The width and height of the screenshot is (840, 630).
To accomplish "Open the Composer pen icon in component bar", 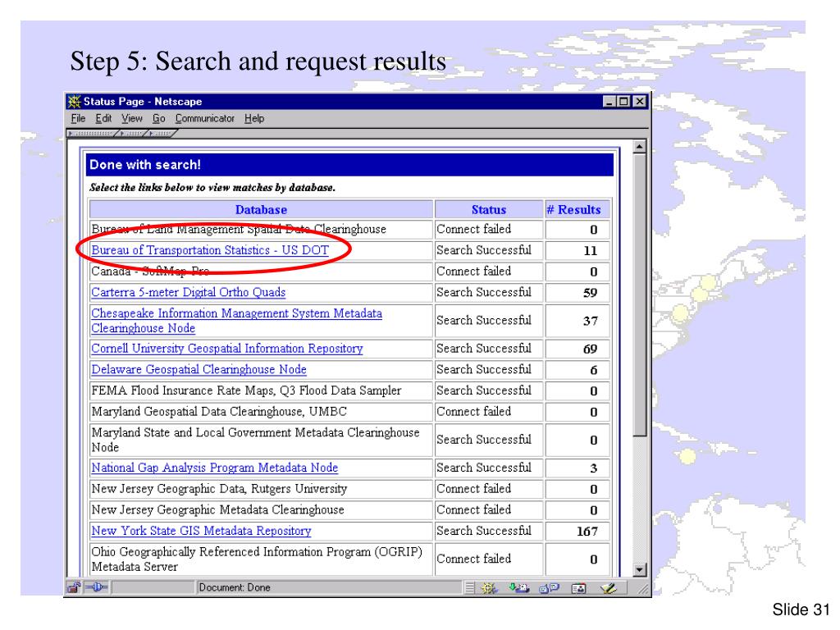I will coord(609,588).
